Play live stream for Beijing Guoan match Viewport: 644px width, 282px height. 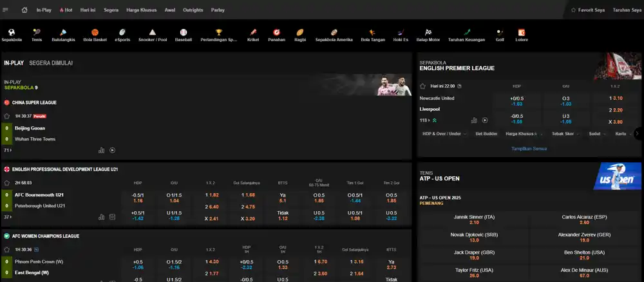pyautogui.click(x=112, y=150)
